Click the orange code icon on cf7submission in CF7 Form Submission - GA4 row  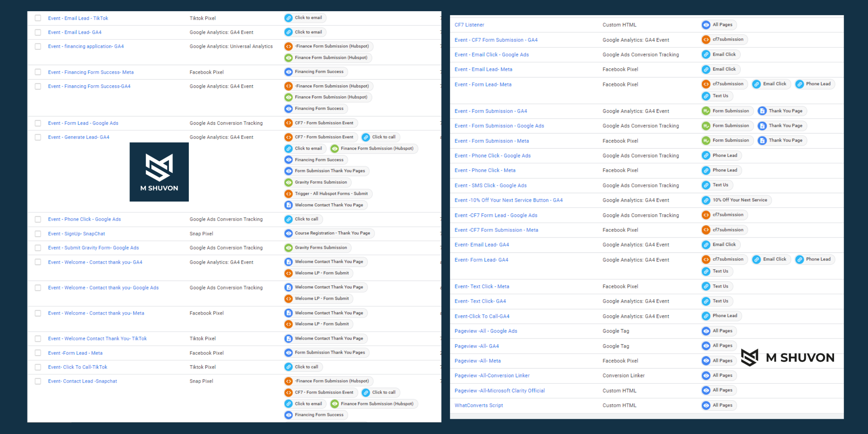tap(706, 40)
